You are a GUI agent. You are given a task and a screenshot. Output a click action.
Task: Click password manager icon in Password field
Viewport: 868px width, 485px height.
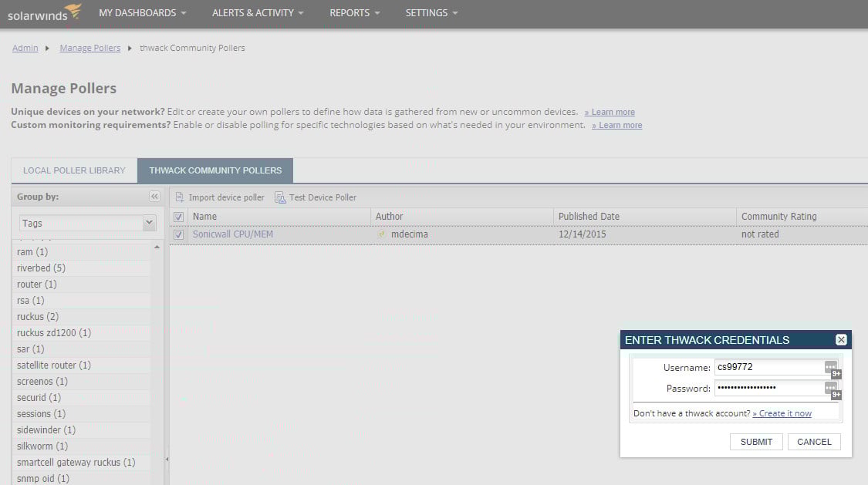(x=832, y=390)
